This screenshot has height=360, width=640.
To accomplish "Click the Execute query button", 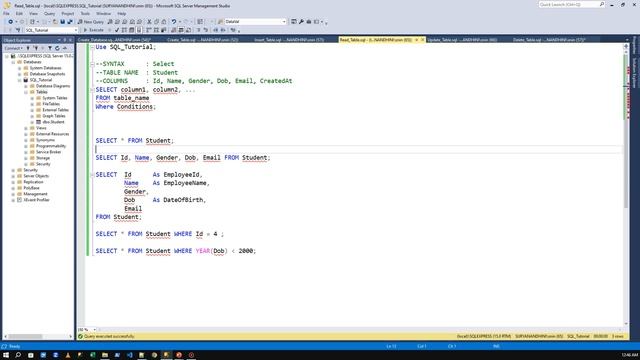I will 93,30.
